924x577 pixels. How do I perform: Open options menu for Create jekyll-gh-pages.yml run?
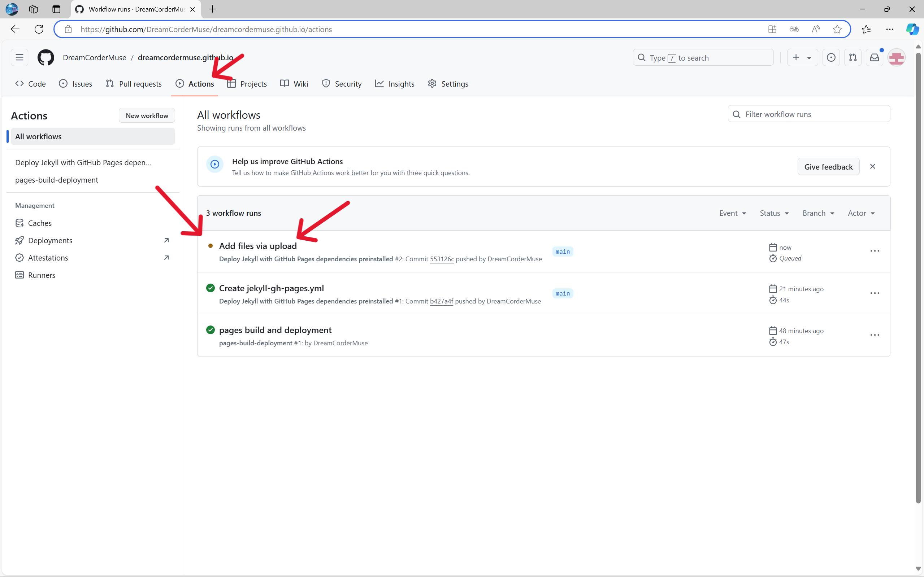coord(875,293)
